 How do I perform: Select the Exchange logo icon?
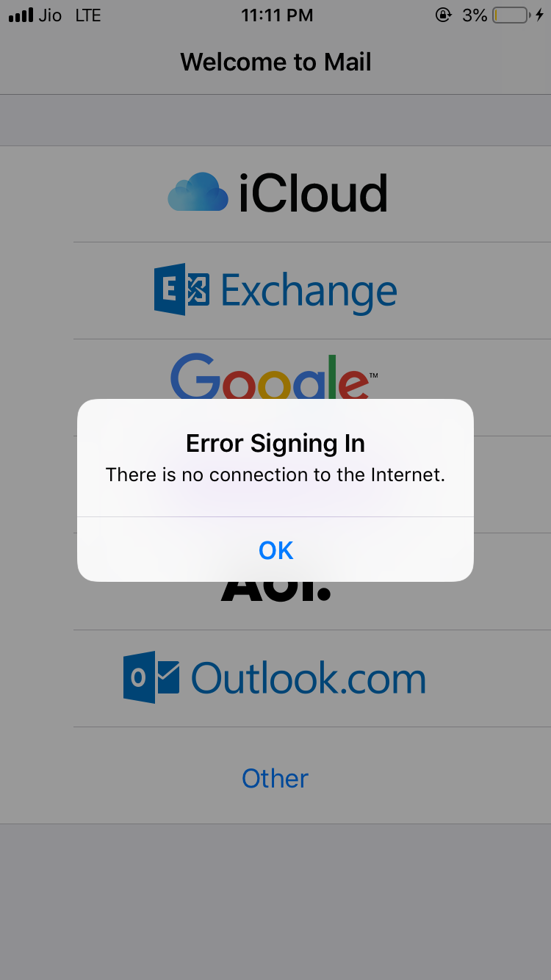pyautogui.click(x=181, y=290)
